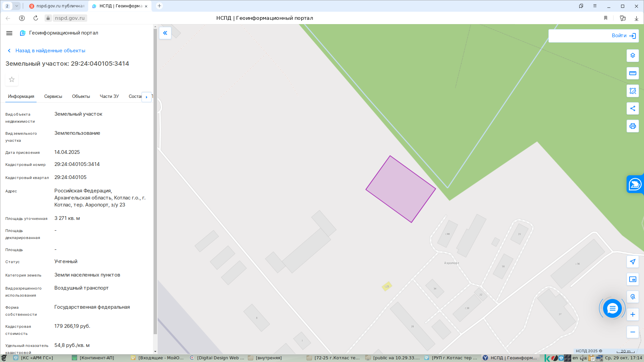Collapse the left information panel
Screen dimensions: 644x362
(165, 33)
